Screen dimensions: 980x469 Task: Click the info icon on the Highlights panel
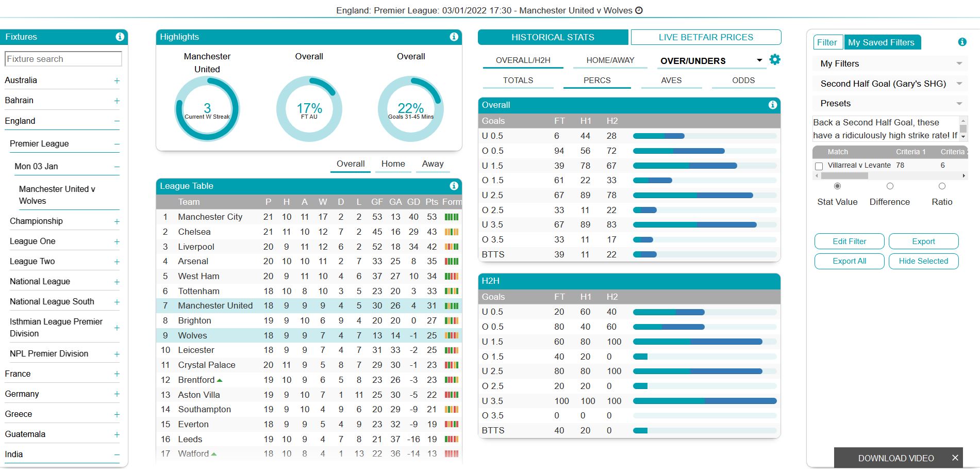click(x=453, y=37)
